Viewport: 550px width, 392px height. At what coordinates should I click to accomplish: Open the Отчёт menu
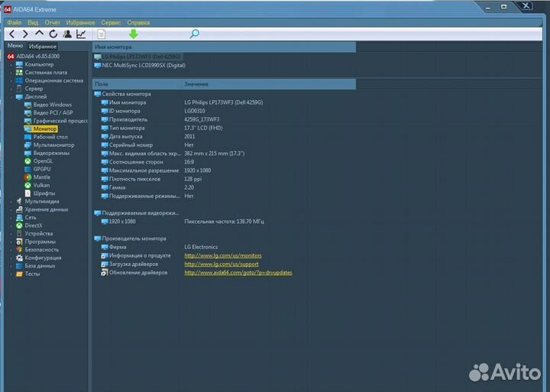pyautogui.click(x=52, y=22)
